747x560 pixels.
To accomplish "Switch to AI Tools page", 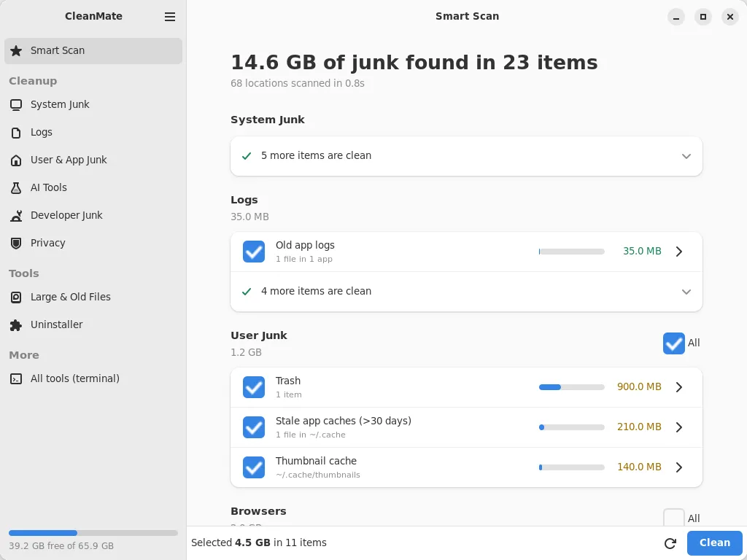I will [x=93, y=187].
